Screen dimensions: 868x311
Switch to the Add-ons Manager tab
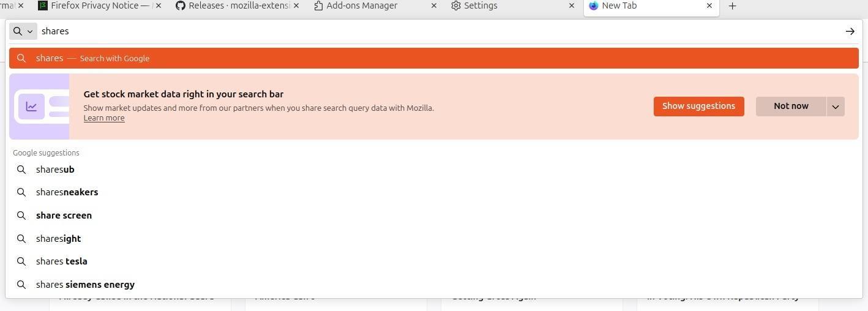click(361, 6)
